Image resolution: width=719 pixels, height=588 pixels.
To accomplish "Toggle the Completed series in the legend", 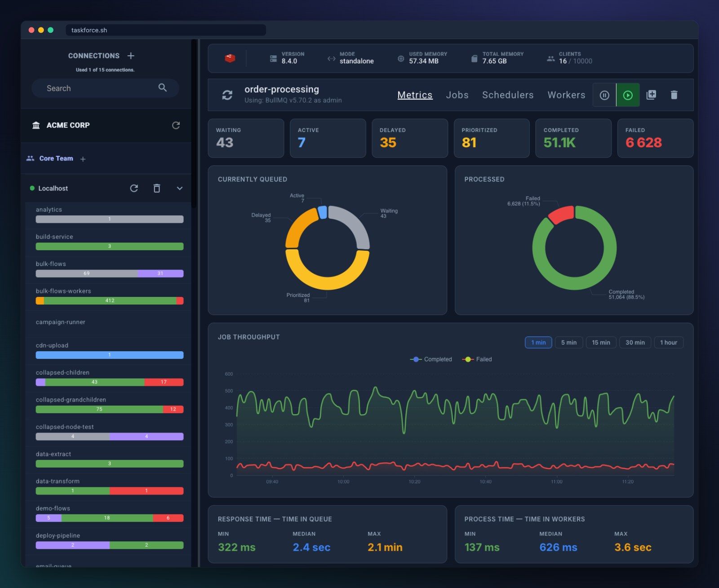I will [431, 359].
